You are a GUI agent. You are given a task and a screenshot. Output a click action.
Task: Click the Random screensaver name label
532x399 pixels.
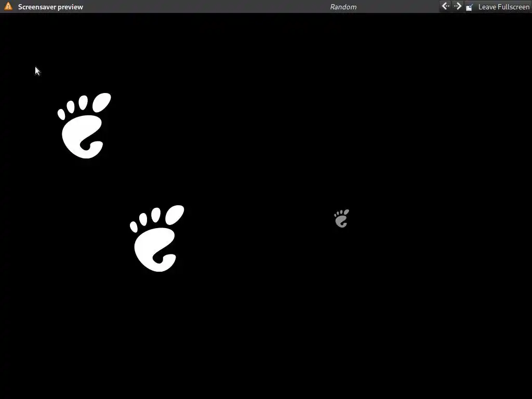click(x=343, y=7)
